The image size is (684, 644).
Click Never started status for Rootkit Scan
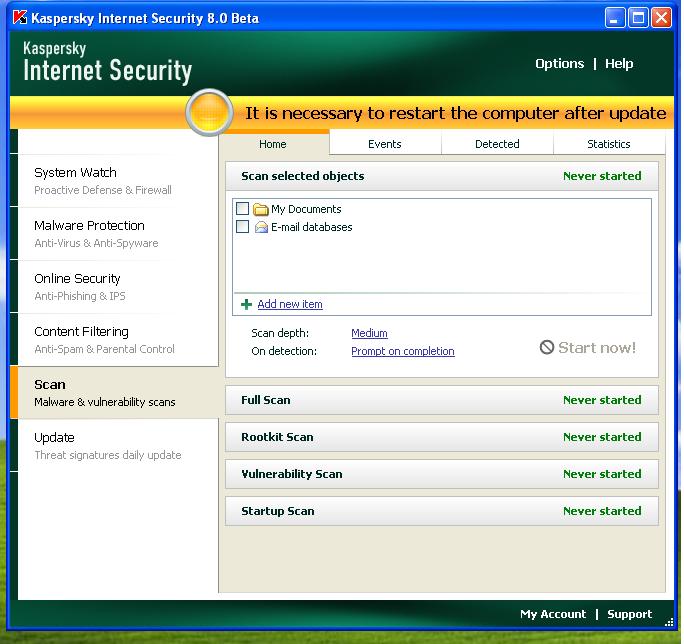(602, 437)
